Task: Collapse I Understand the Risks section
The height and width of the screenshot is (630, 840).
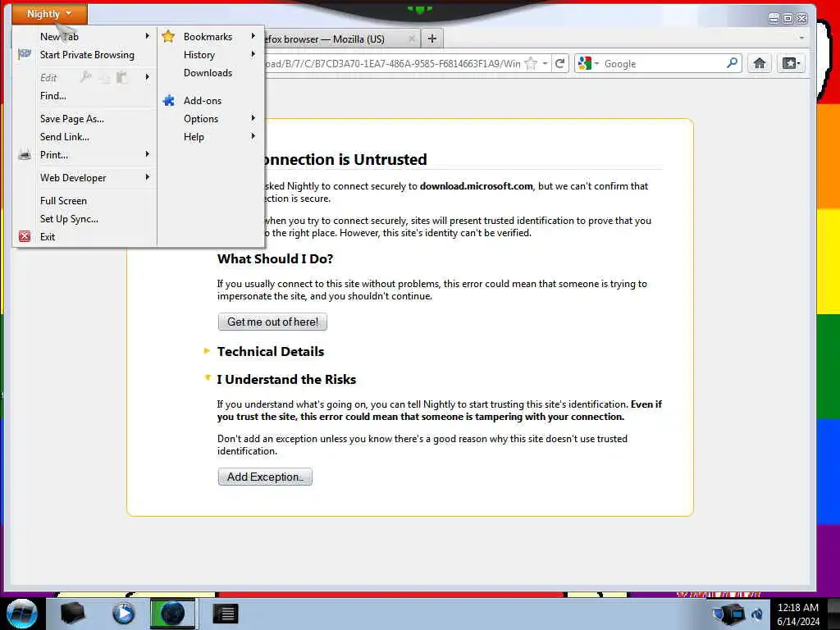Action: tap(286, 379)
